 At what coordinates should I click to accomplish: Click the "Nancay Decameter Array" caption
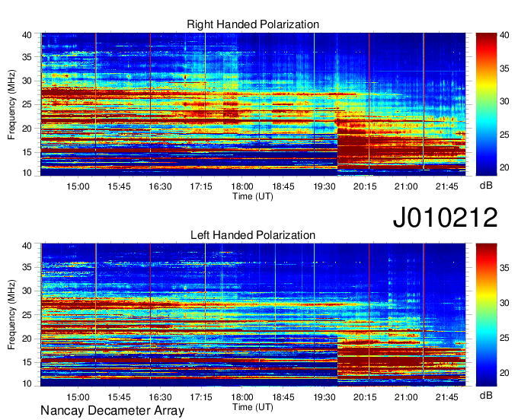tap(112, 410)
